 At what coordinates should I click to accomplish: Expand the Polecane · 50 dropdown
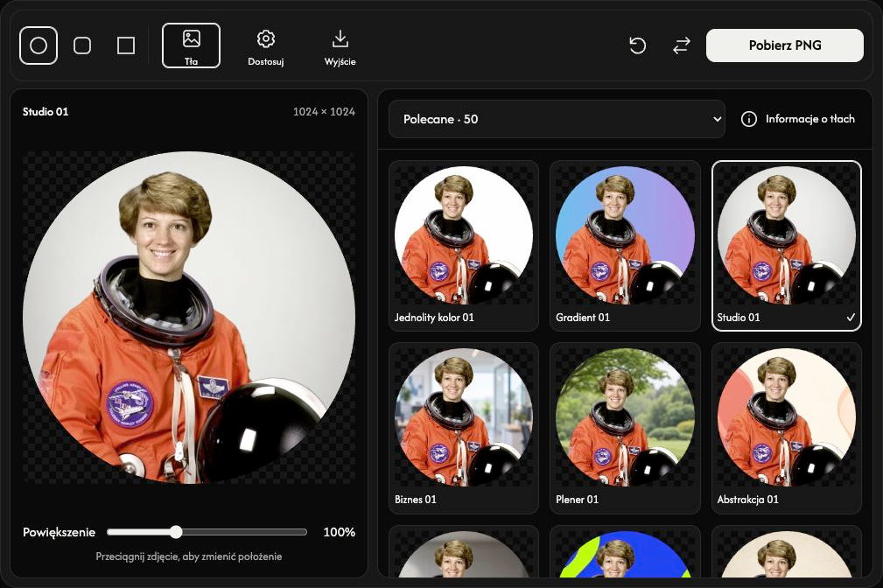[x=557, y=119]
